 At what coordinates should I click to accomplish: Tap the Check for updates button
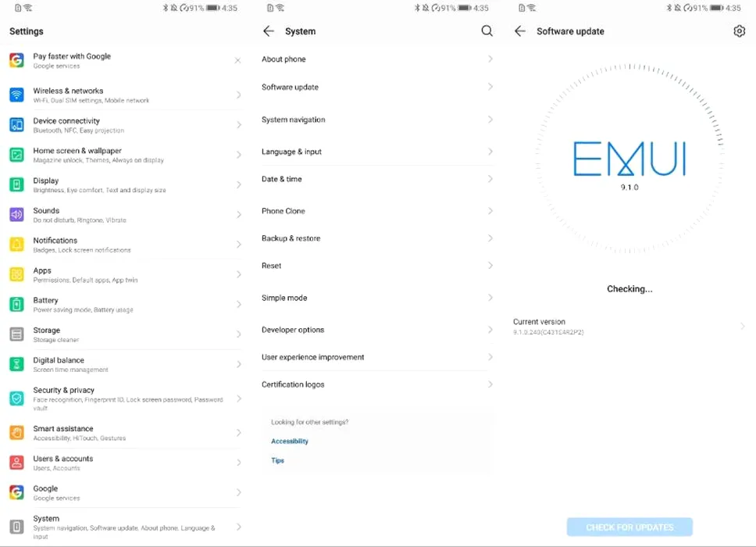coord(629,527)
